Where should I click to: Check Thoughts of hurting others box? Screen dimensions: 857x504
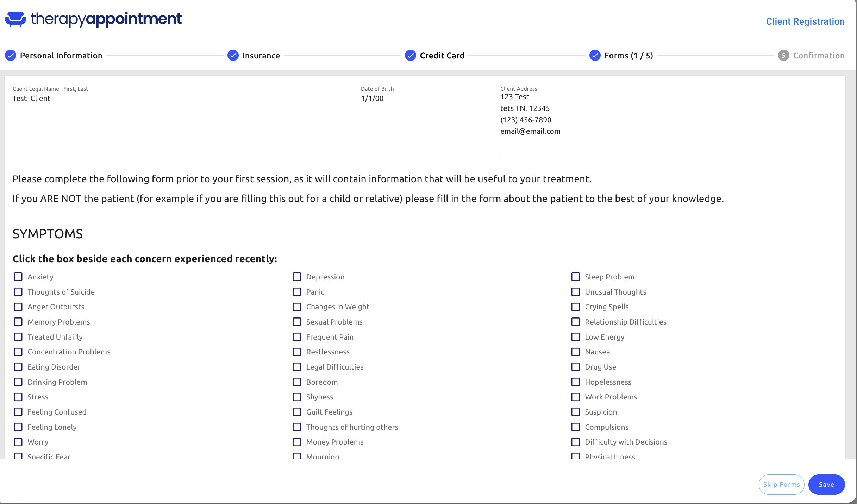[297, 427]
